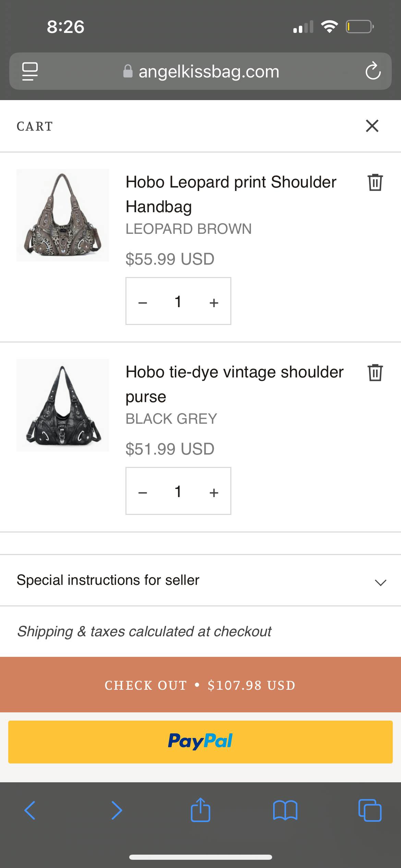Viewport: 401px width, 868px height.
Task: Decrease quantity of Leopard print handbag
Action: click(143, 302)
